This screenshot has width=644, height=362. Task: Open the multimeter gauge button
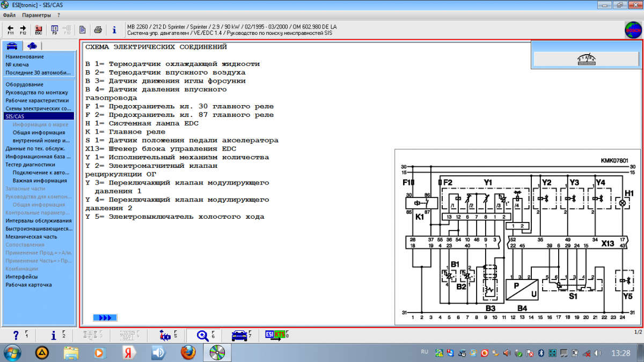[x=586, y=58]
